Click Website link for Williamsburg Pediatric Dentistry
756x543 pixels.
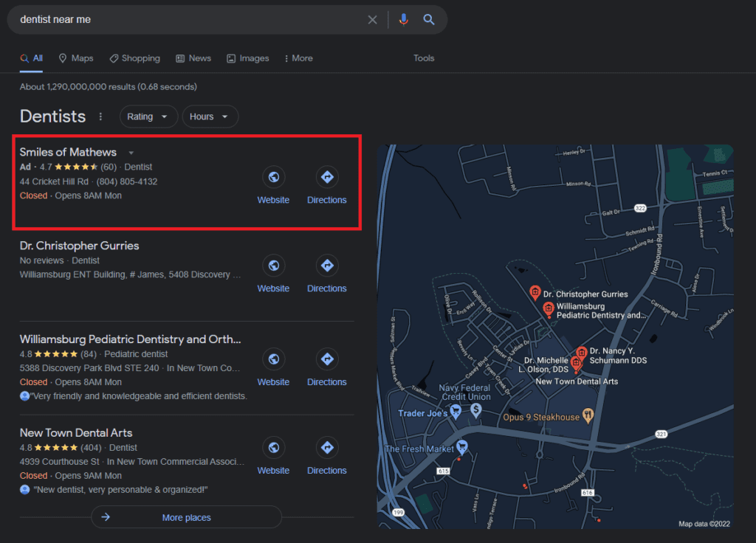[273, 382]
